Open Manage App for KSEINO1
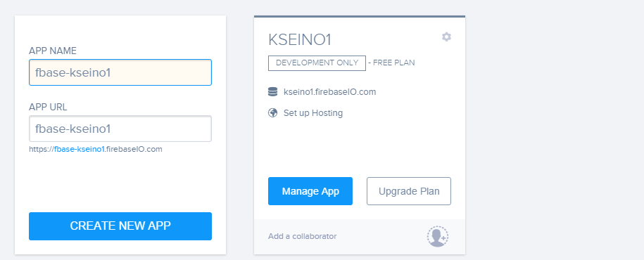This screenshot has width=644, height=260. tap(310, 191)
